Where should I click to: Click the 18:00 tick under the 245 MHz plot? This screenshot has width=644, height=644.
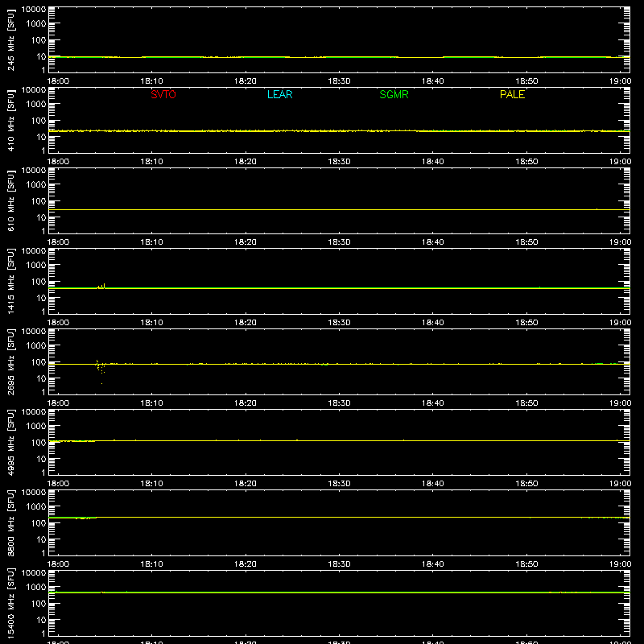(58, 81)
